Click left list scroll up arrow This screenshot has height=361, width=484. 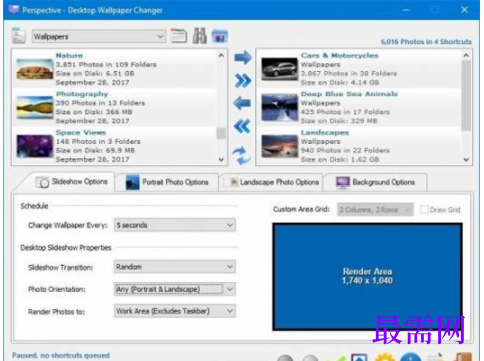tap(221, 55)
